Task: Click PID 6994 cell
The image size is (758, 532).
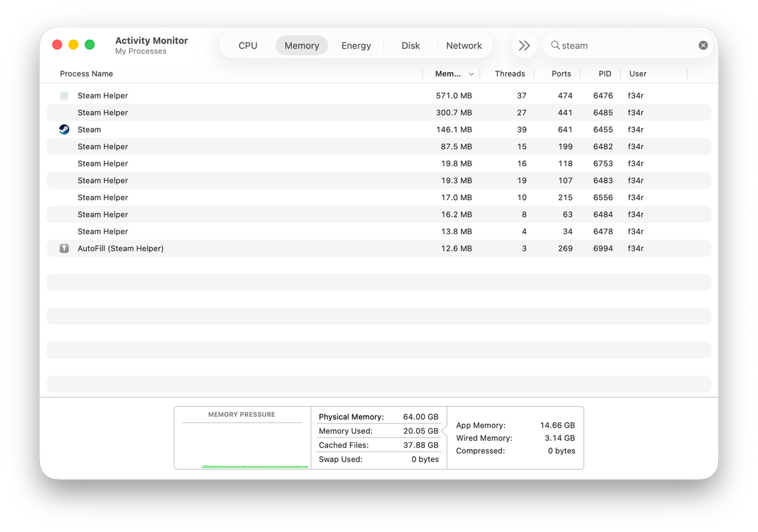Action: [x=603, y=248]
